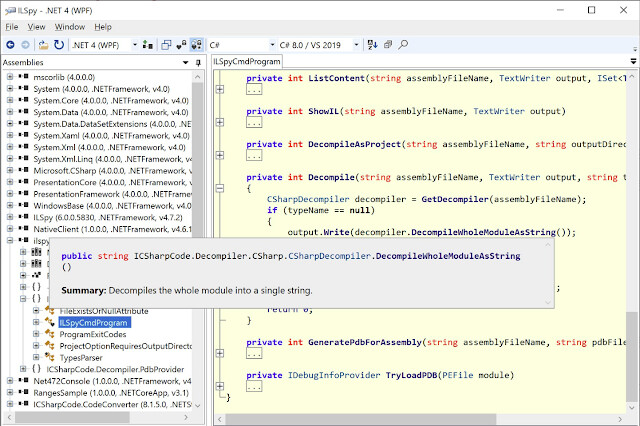The height and width of the screenshot is (426, 640).
Task: Expand the folded TryLoadPDB method
Action: [220, 386]
